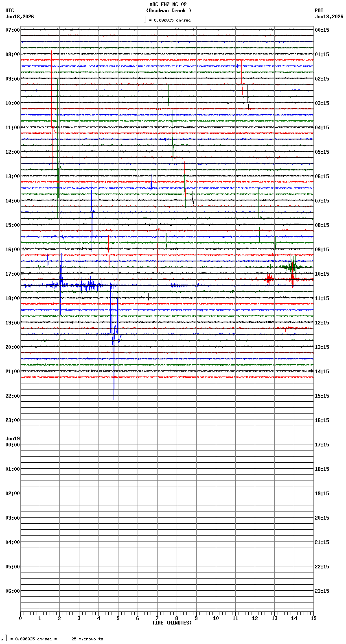Click the 18:15 PDT time label
This screenshot has height=644, width=346.
pos(322,469)
